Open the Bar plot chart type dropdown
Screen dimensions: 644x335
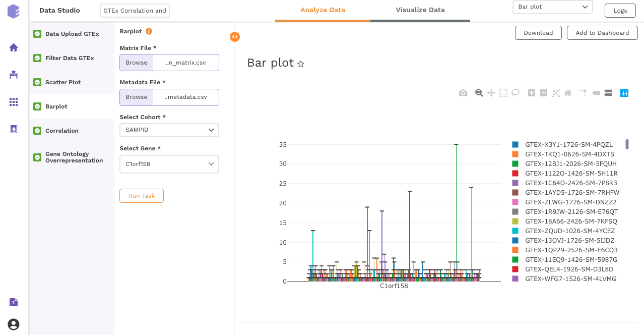[552, 7]
